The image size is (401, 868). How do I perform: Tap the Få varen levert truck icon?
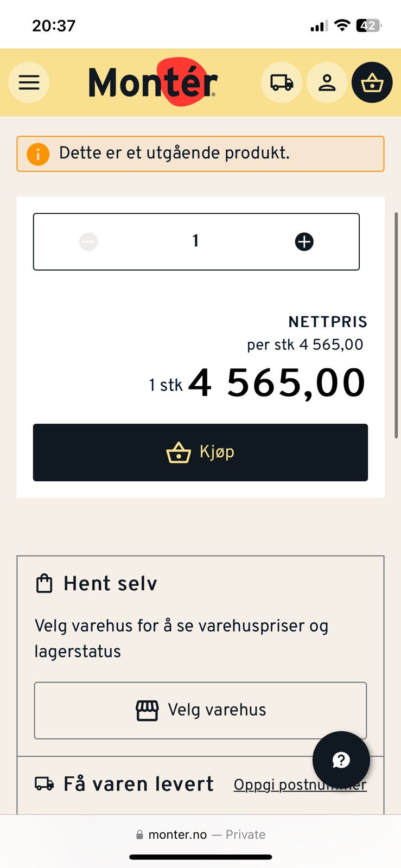click(44, 784)
